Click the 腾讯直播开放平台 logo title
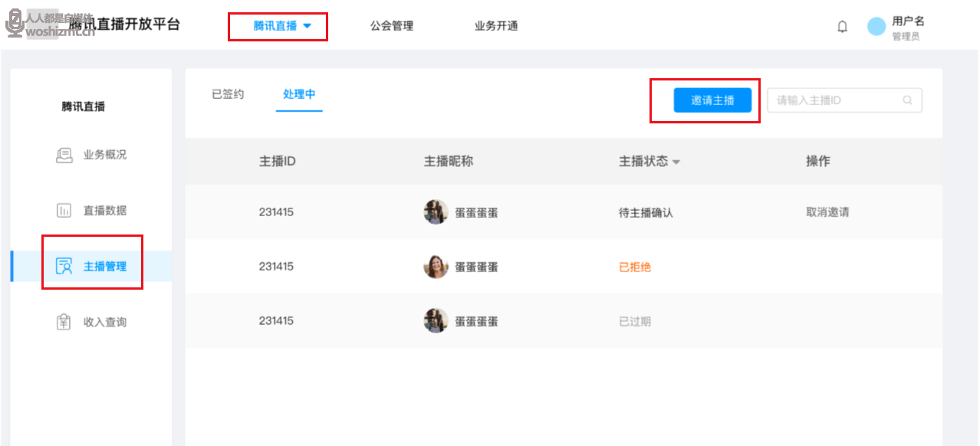This screenshot has width=980, height=446. click(x=125, y=25)
